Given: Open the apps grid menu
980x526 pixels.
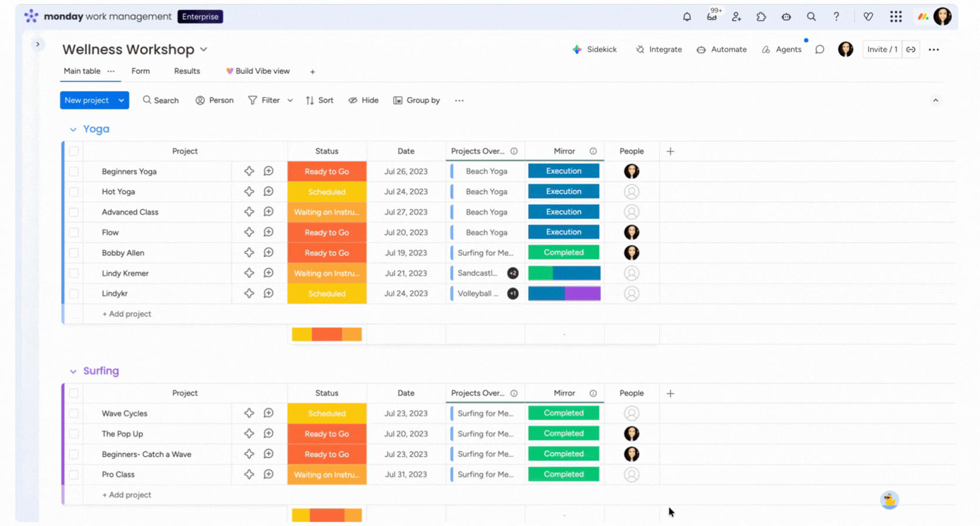Looking at the screenshot, I should pos(895,17).
